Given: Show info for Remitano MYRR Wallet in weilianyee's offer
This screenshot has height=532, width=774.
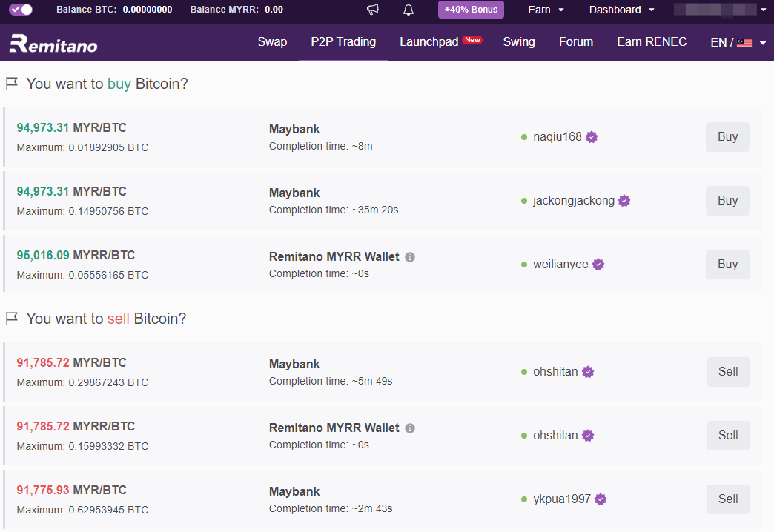Looking at the screenshot, I should click(x=410, y=257).
